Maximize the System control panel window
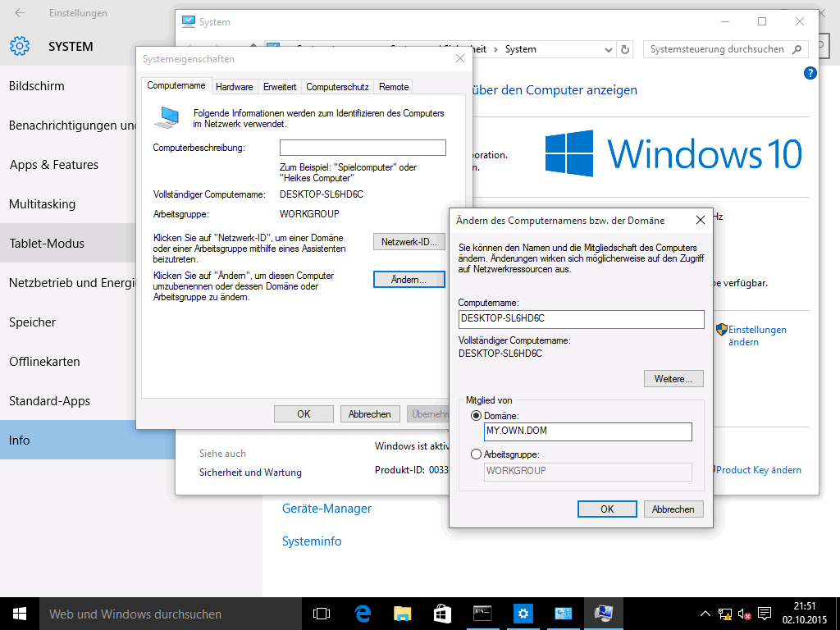This screenshot has width=840, height=630. point(762,21)
